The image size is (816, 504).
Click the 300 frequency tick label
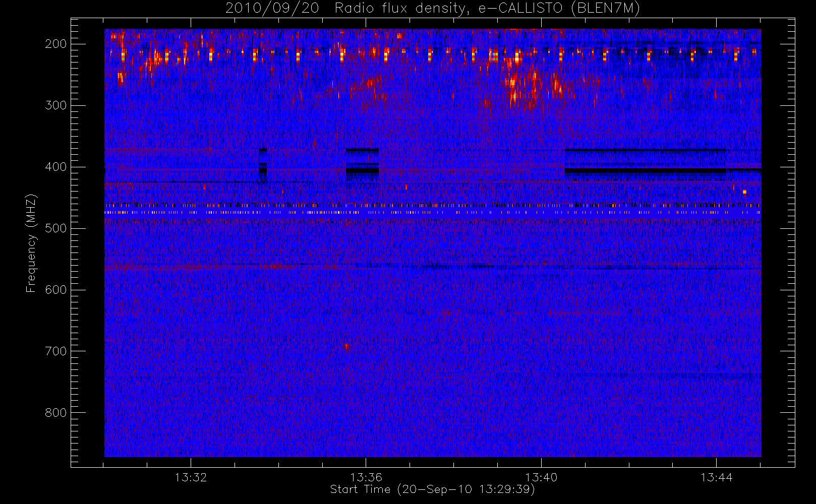tap(55, 105)
